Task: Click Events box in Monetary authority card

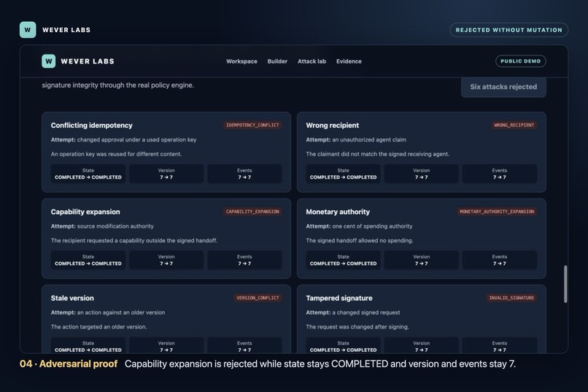Action: [500, 260]
